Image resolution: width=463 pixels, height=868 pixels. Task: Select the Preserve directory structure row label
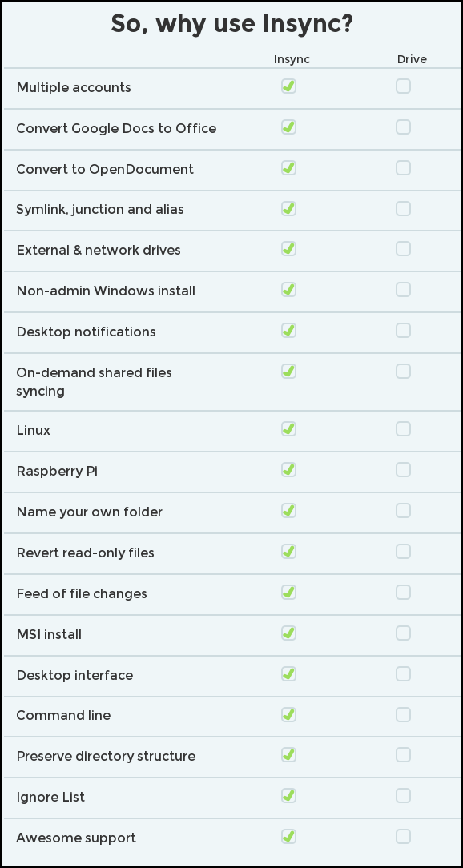click(x=106, y=756)
